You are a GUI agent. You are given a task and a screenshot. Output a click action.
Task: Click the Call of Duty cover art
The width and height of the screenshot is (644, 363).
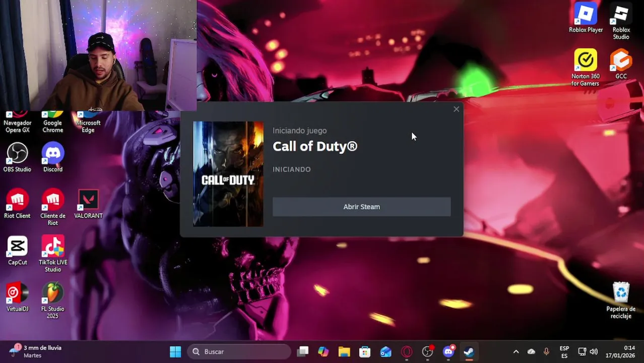pyautogui.click(x=228, y=174)
